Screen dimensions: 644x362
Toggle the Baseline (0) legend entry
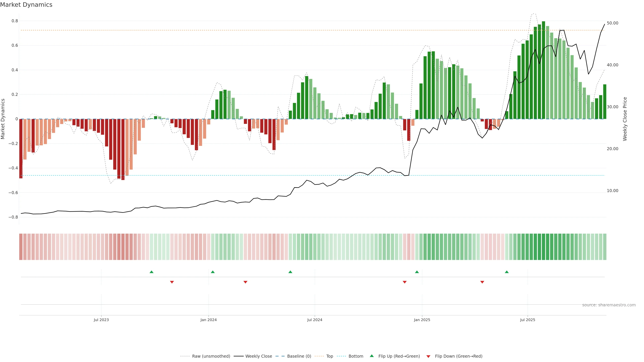pyautogui.click(x=299, y=356)
